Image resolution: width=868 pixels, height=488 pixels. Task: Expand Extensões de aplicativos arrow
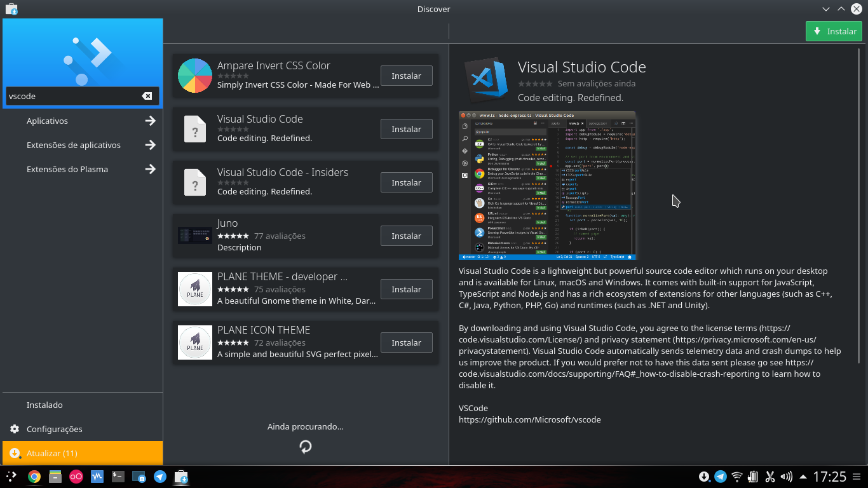(151, 145)
